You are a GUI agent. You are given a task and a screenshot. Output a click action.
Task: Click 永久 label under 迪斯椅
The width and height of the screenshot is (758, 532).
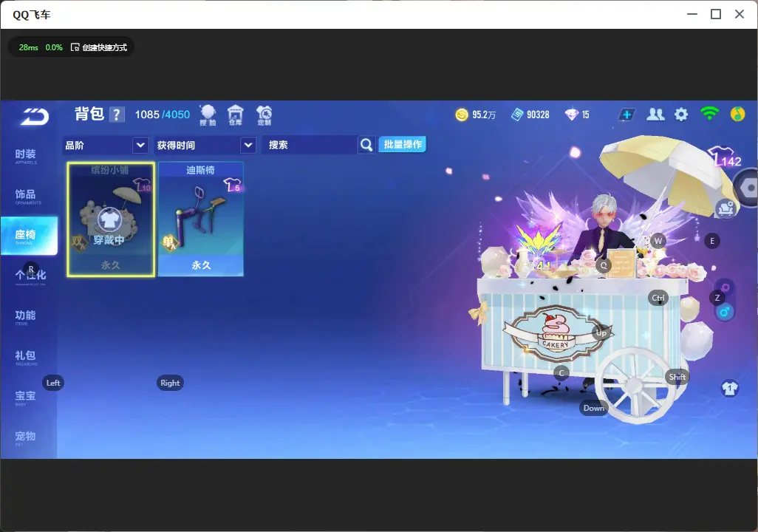[201, 265]
